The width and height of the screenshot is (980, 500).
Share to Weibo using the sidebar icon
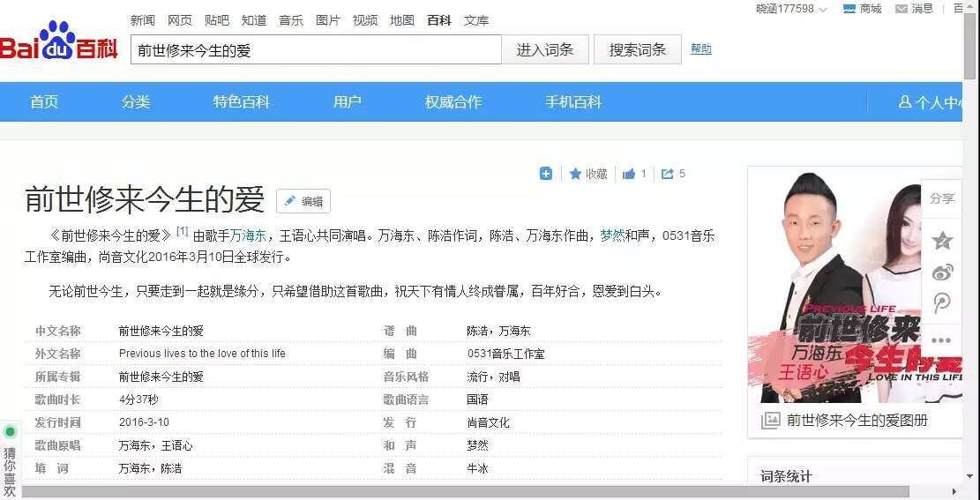pos(942,272)
